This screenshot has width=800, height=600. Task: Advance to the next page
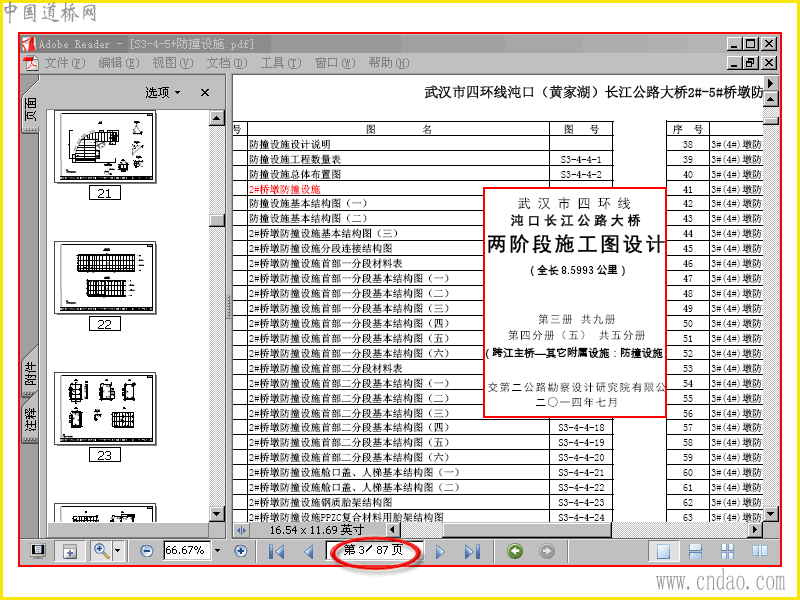click(x=440, y=552)
